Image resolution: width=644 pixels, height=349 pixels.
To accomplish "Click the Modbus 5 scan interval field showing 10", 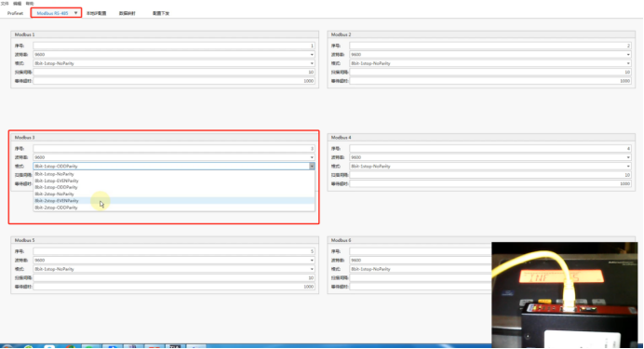I will coord(174,278).
